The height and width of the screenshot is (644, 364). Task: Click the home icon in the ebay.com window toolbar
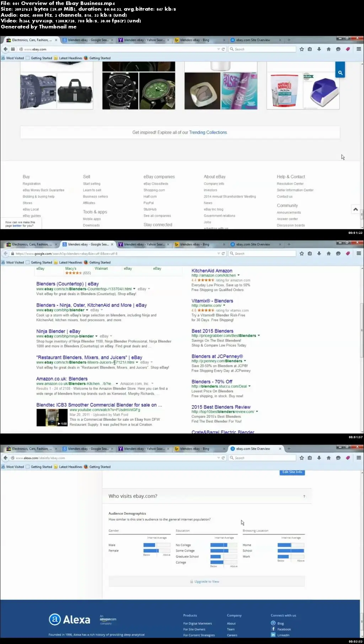pos(328,49)
